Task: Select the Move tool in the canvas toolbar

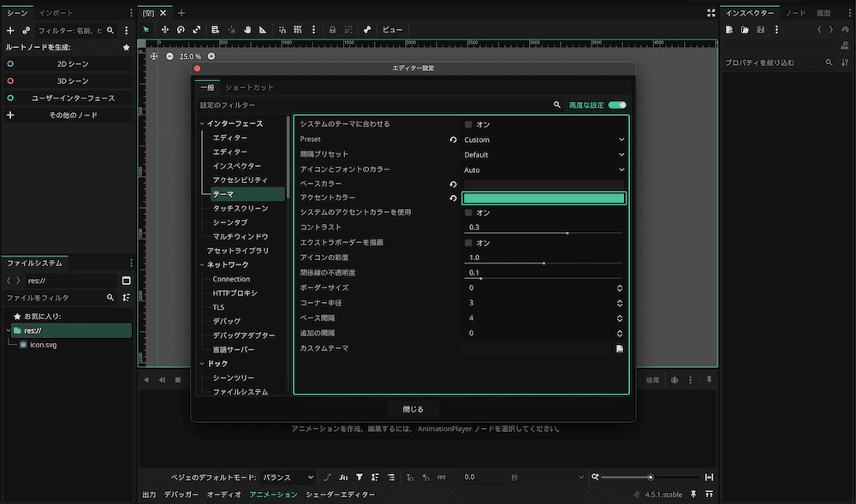Action: click(165, 29)
